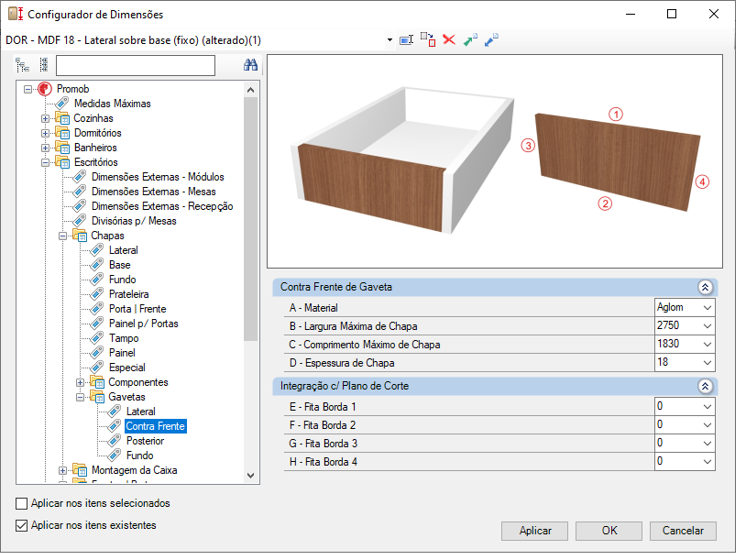The height and width of the screenshot is (560, 746).
Task: Confirm with the OK button
Action: tap(609, 531)
